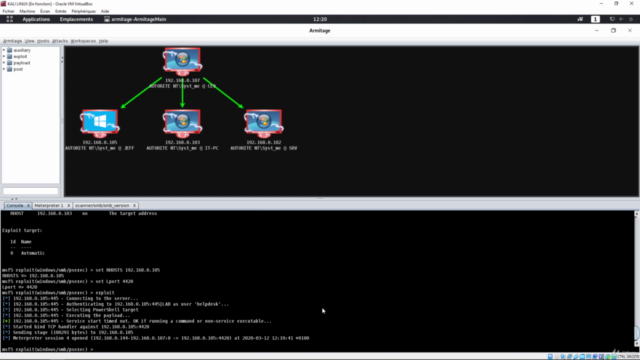Expand the auxiliary module tree node
Viewport: 640px width, 360px height.
click(x=4, y=50)
